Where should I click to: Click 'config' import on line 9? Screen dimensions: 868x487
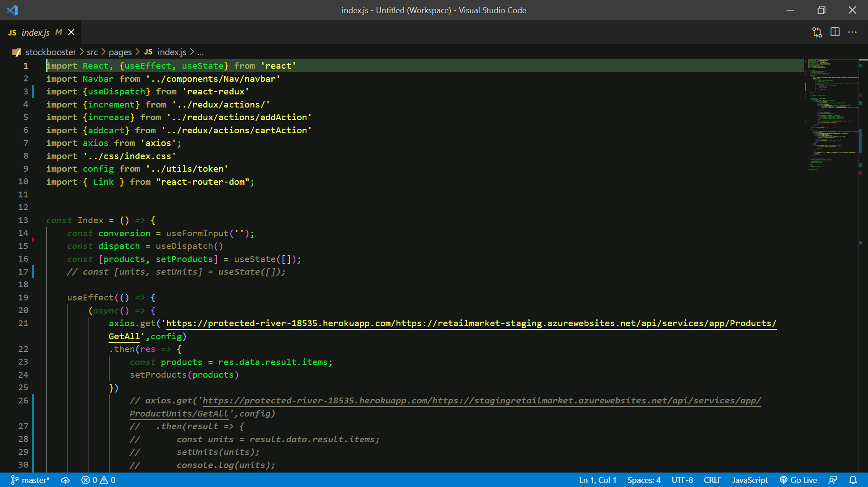(x=98, y=169)
